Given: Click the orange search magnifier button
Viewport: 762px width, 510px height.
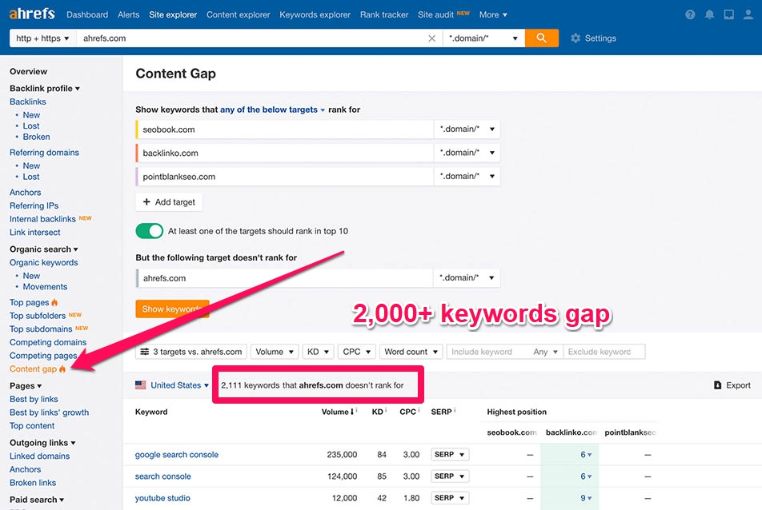Looking at the screenshot, I should click(x=541, y=38).
